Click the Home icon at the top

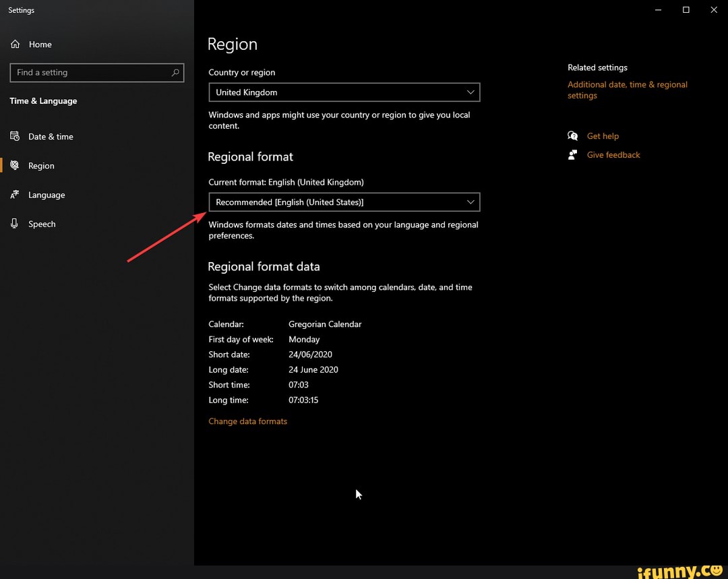pyautogui.click(x=15, y=44)
